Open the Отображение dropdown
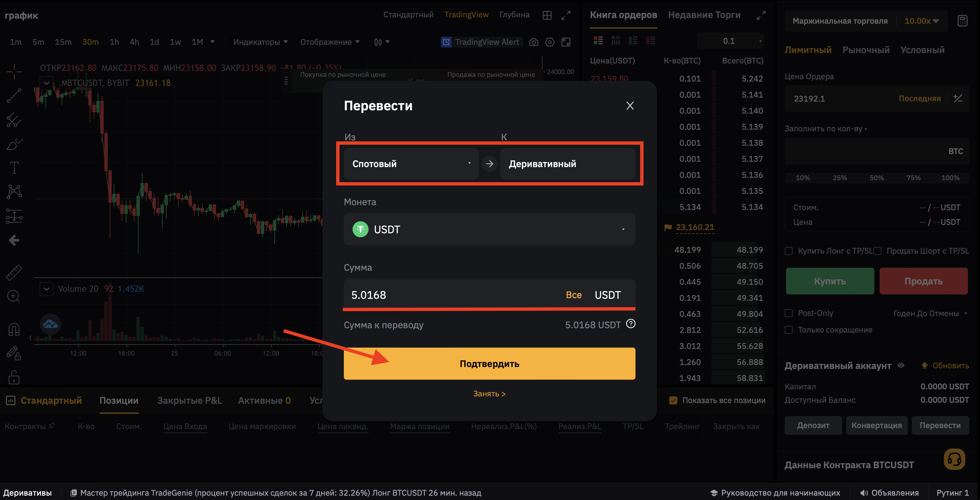This screenshot has width=980, height=500. (x=329, y=42)
